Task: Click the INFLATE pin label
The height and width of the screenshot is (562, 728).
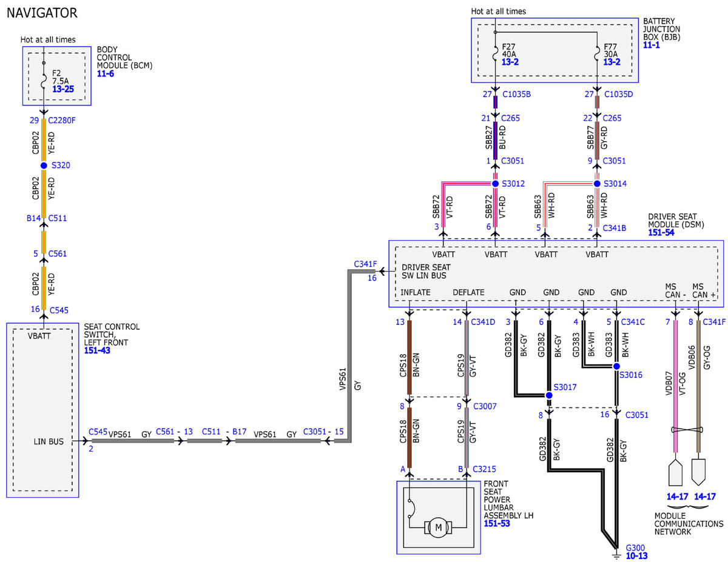Action: point(416,292)
